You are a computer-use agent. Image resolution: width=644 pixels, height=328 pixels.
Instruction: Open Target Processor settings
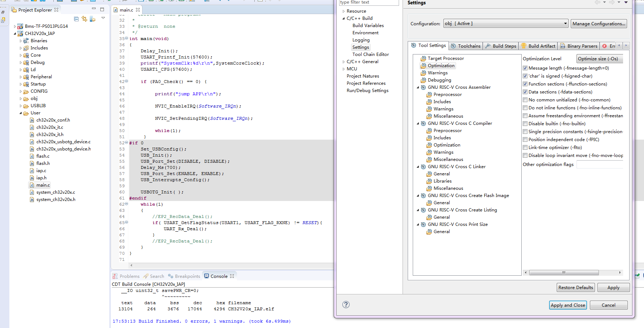(x=446, y=58)
